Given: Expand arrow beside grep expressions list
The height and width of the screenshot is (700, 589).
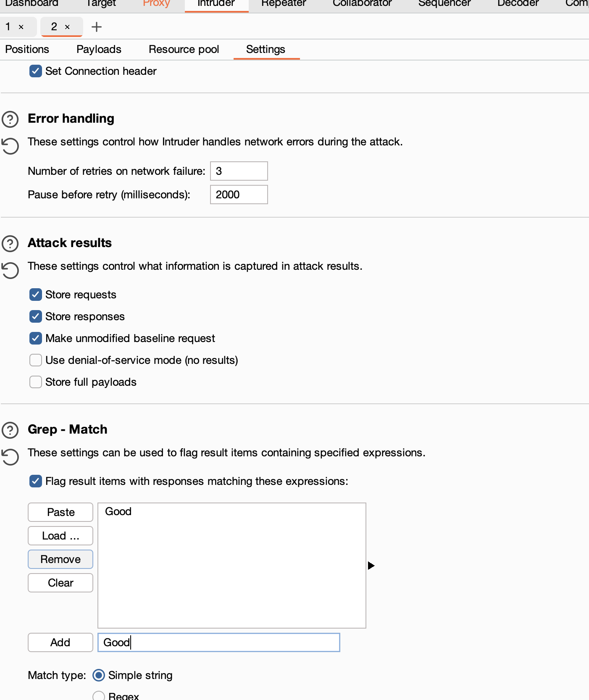Looking at the screenshot, I should (371, 566).
